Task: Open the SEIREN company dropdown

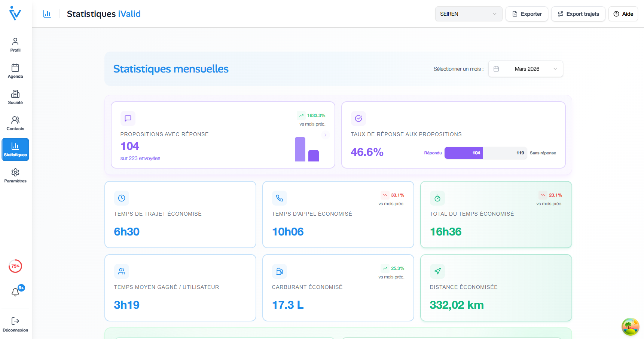Action: point(468,14)
